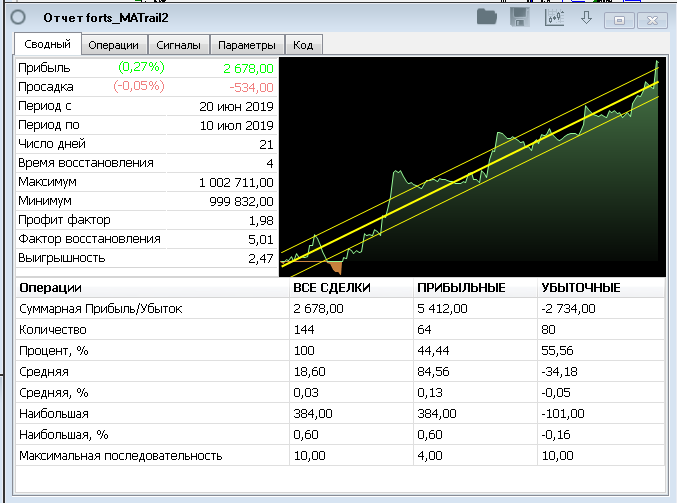Click the Профит фактор value 1,98
The width and height of the screenshot is (677, 503).
click(258, 220)
